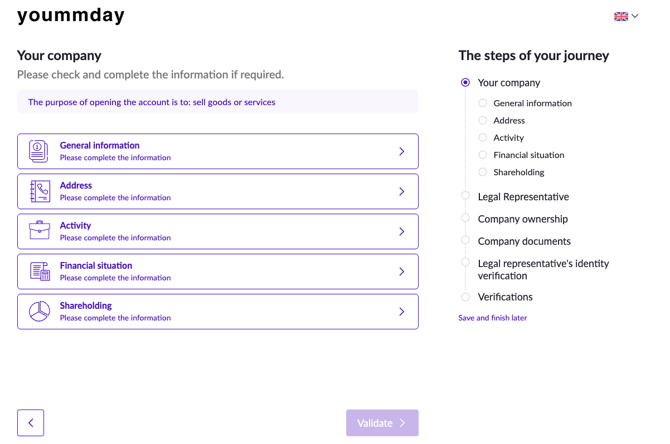670x444 pixels.
Task: Click the General information document icon
Action: pyautogui.click(x=38, y=151)
